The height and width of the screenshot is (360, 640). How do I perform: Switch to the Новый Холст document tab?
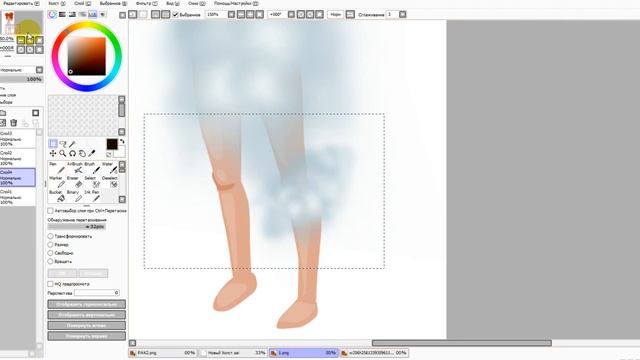[x=234, y=353]
